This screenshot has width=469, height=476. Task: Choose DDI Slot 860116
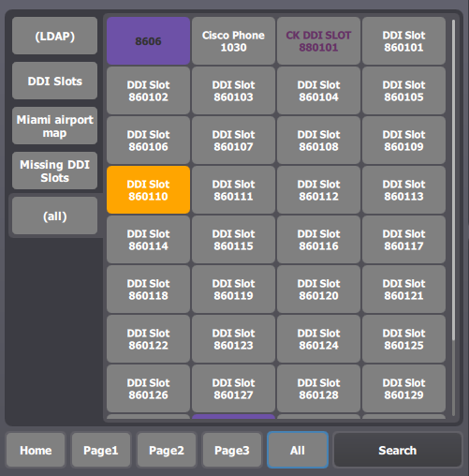[x=318, y=240]
